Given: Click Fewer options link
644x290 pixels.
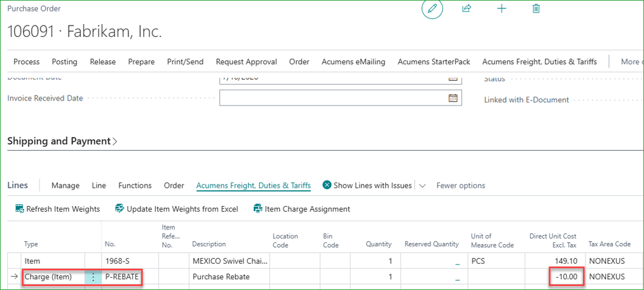Looking at the screenshot, I should [x=461, y=186].
